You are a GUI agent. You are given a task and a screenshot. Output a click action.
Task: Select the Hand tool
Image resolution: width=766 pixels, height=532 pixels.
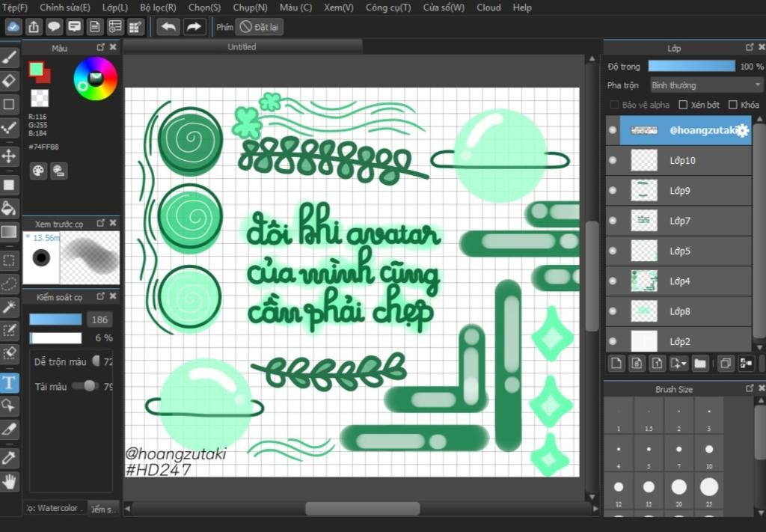(9, 482)
